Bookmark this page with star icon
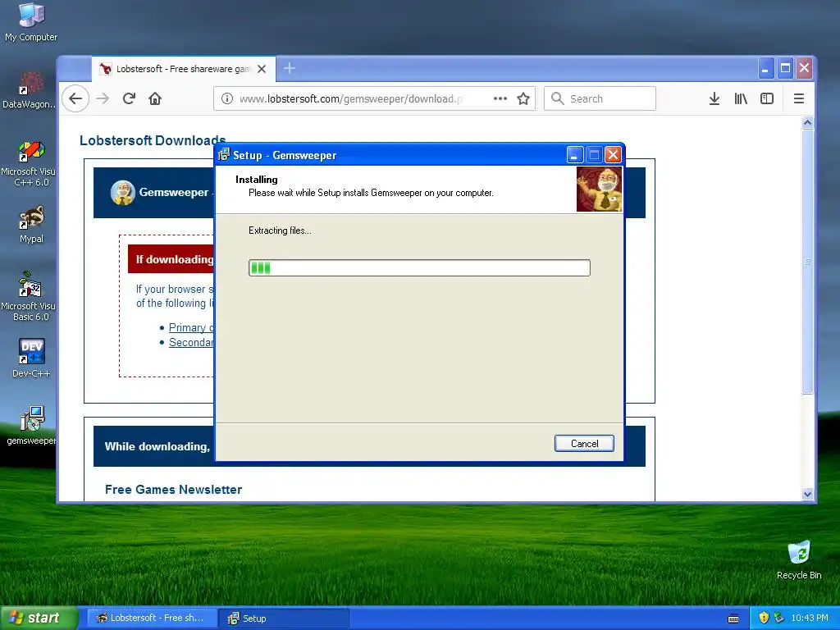840x630 pixels. pos(523,98)
